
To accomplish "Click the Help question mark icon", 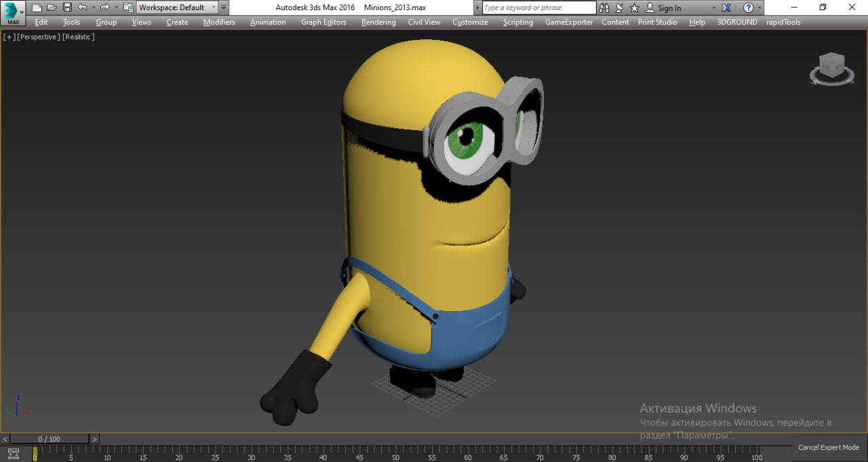I will [x=748, y=7].
